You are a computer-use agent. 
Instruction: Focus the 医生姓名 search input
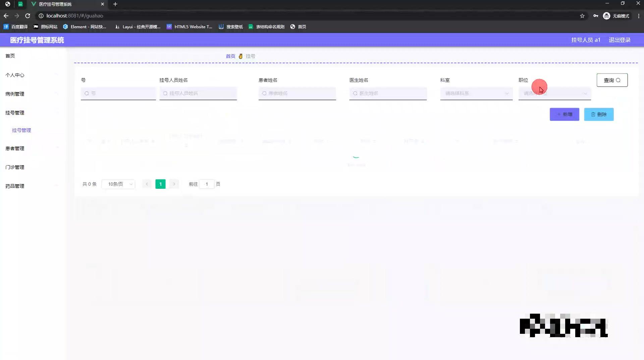pos(388,93)
